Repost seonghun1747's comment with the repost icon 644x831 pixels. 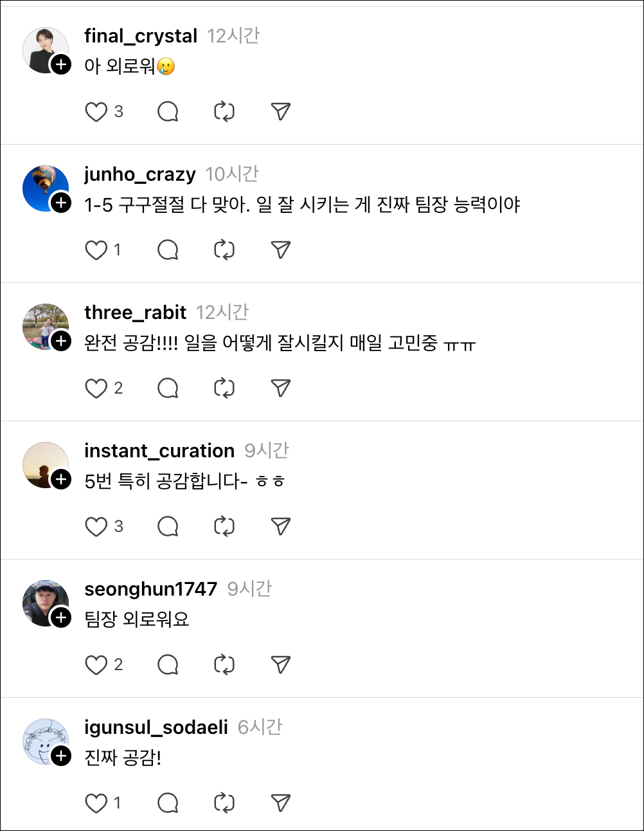[223, 664]
